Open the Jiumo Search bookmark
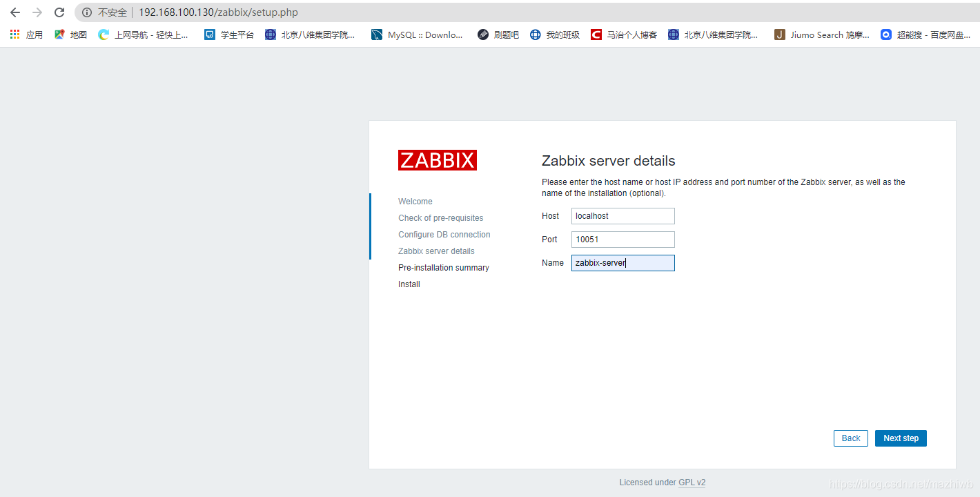This screenshot has height=497, width=980. click(822, 35)
